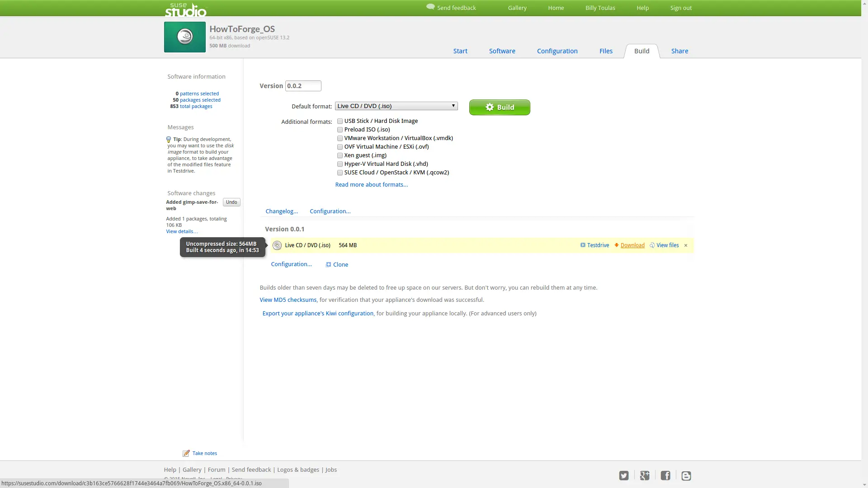Click the Testdrive link text
This screenshot has width=868, height=488.
click(x=598, y=245)
